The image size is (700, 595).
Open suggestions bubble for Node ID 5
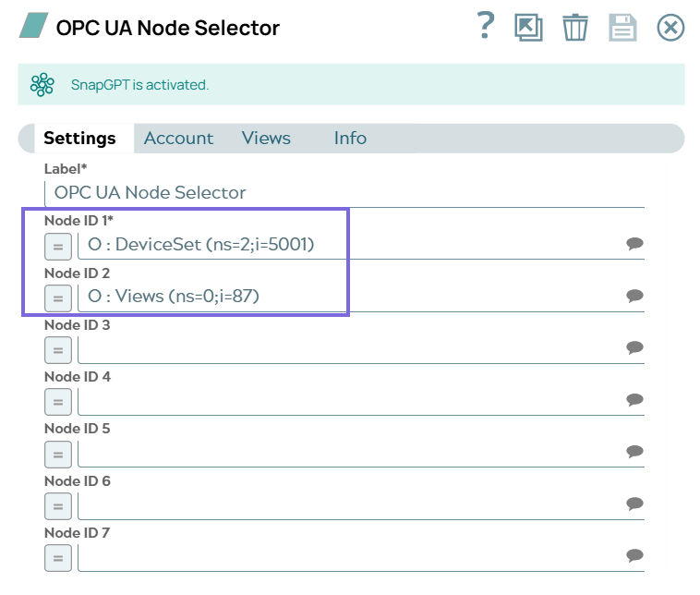point(634,451)
